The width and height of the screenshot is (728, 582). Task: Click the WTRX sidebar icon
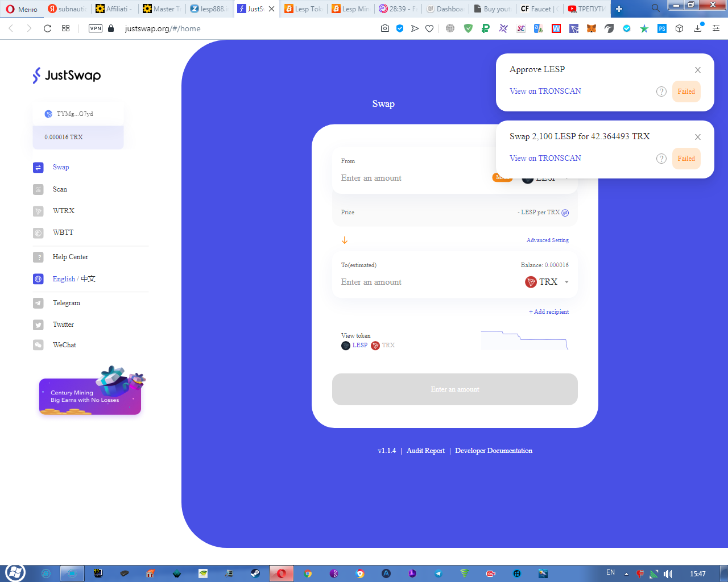[38, 211]
